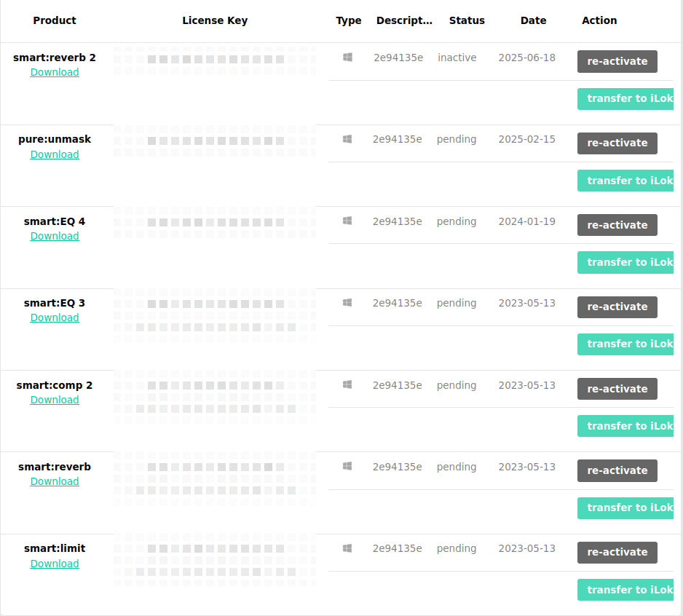Download smart:reverb 2 installer
Viewport: 683px width, 616px height.
click(55, 72)
